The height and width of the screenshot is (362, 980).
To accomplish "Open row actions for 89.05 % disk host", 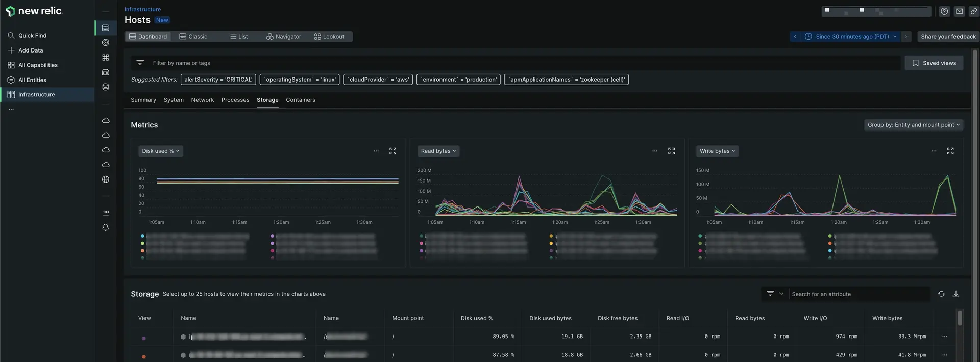I will [944, 337].
